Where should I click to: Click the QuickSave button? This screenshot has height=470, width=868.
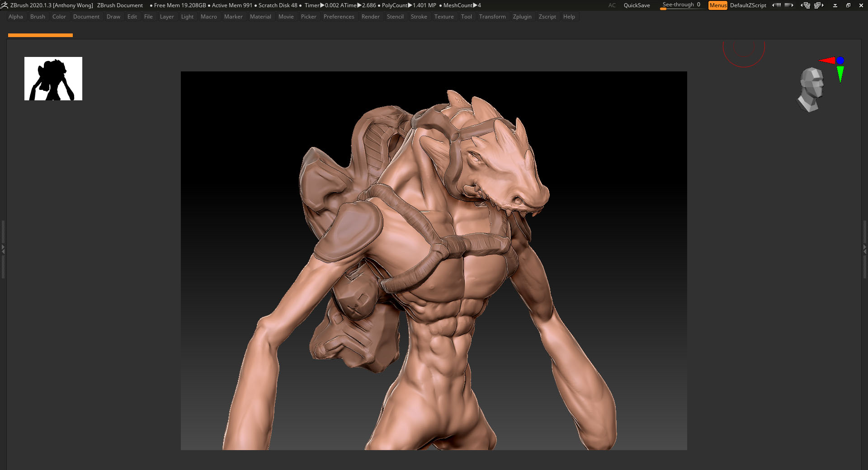[x=637, y=5]
